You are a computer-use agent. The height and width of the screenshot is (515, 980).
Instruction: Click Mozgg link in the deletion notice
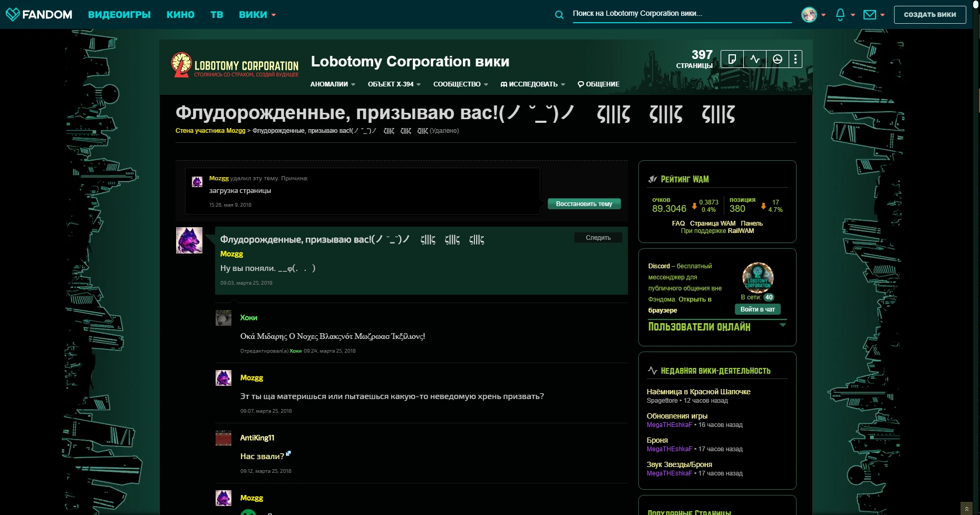219,179
